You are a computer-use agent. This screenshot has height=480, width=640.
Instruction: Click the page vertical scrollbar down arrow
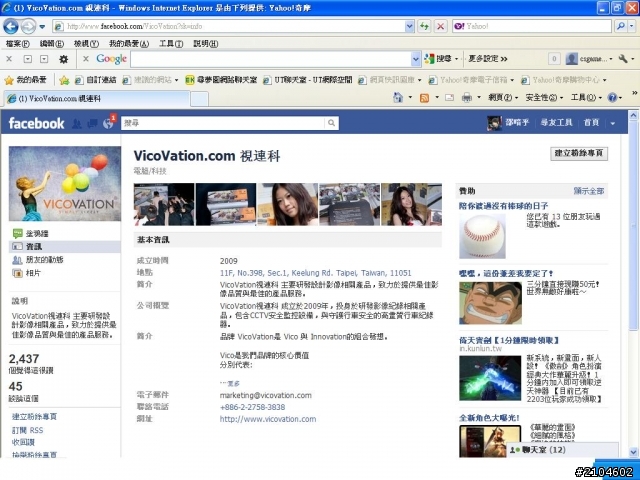point(633,452)
